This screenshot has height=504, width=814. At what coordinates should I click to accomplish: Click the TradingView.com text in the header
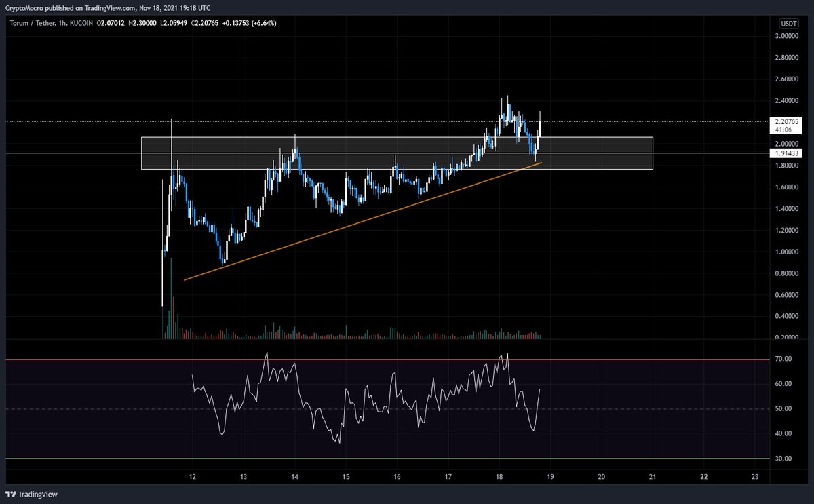pos(109,9)
